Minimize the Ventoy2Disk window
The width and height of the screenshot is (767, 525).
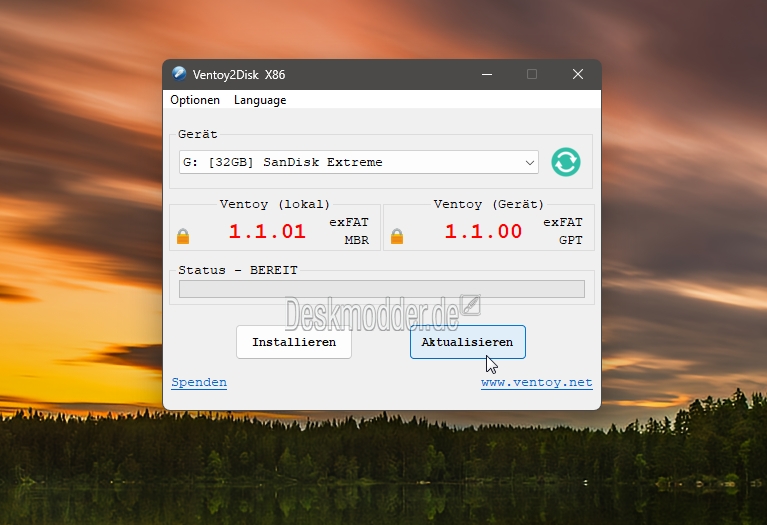487,74
